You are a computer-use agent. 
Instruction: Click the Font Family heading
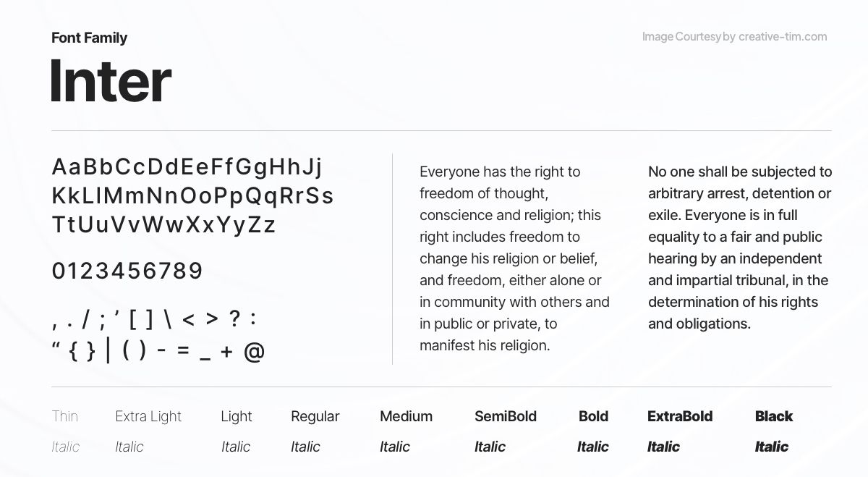pyautogui.click(x=89, y=38)
